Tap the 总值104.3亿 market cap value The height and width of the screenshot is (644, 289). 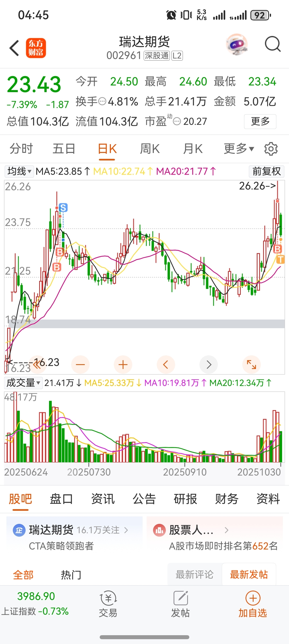38,121
